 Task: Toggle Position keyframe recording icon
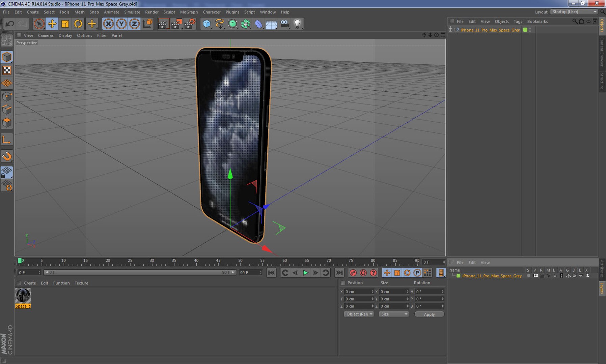click(387, 273)
